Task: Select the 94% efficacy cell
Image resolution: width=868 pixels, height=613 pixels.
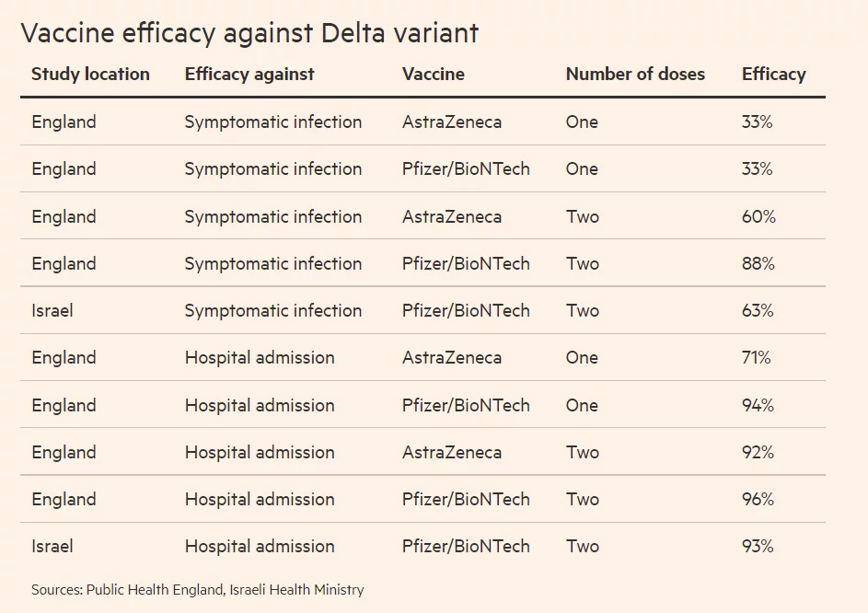Action: (x=758, y=405)
